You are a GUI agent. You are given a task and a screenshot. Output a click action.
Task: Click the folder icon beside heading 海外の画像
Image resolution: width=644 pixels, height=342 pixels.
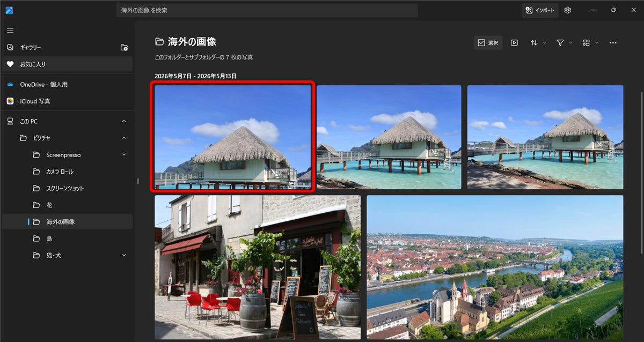tap(159, 42)
